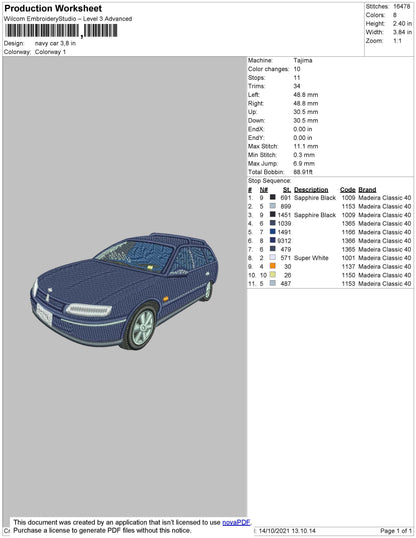Click the timestamp '14/10/2021 13.10.14'

point(287,531)
